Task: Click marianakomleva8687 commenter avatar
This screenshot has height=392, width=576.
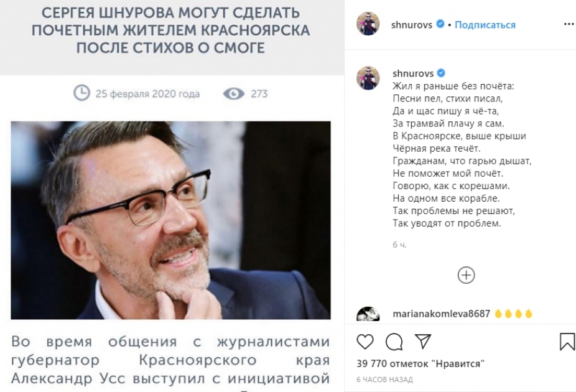Action: (x=368, y=314)
